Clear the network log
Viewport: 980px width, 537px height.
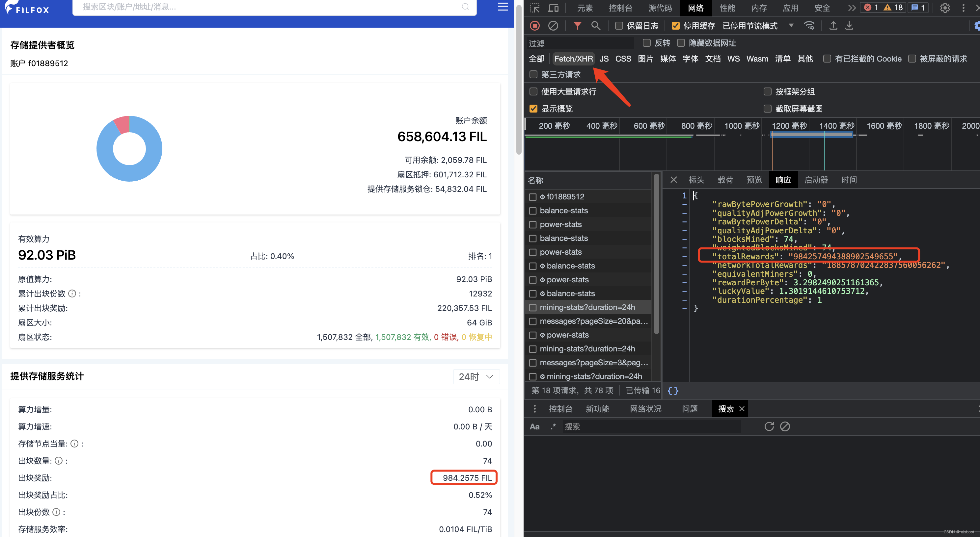tap(553, 26)
